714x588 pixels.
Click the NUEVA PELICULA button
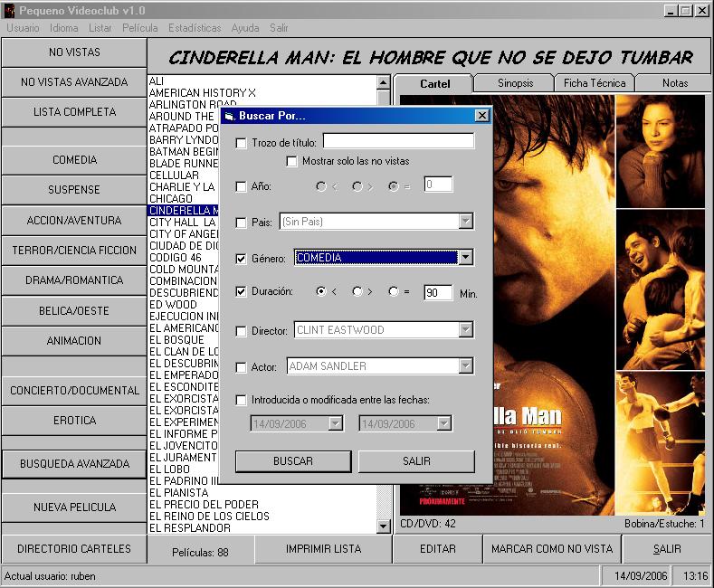click(x=74, y=507)
